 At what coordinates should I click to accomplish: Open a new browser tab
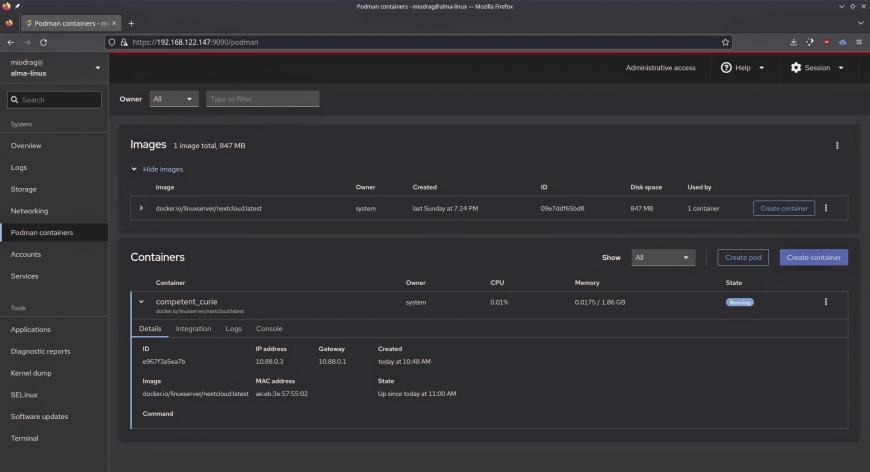131,23
